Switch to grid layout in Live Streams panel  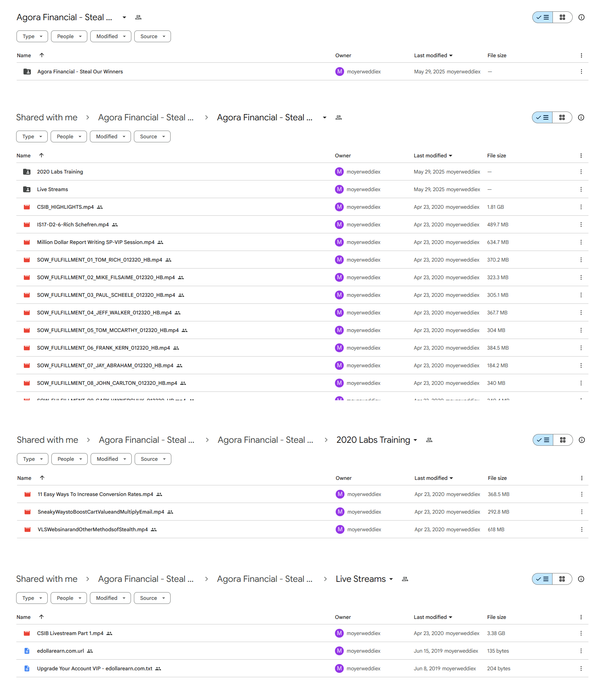point(562,579)
